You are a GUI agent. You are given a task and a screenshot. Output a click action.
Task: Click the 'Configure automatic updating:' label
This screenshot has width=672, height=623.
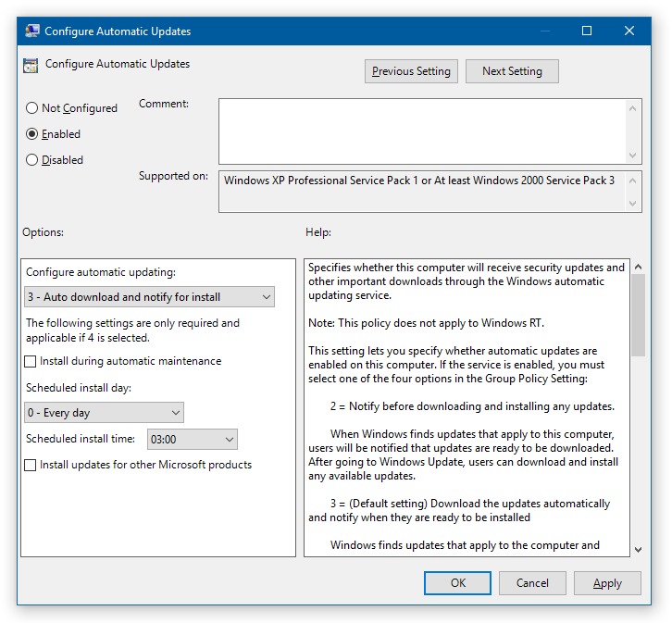click(x=101, y=272)
